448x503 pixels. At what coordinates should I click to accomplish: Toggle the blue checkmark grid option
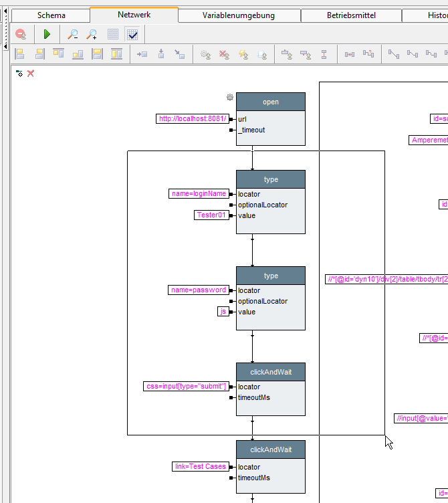pyautogui.click(x=132, y=34)
